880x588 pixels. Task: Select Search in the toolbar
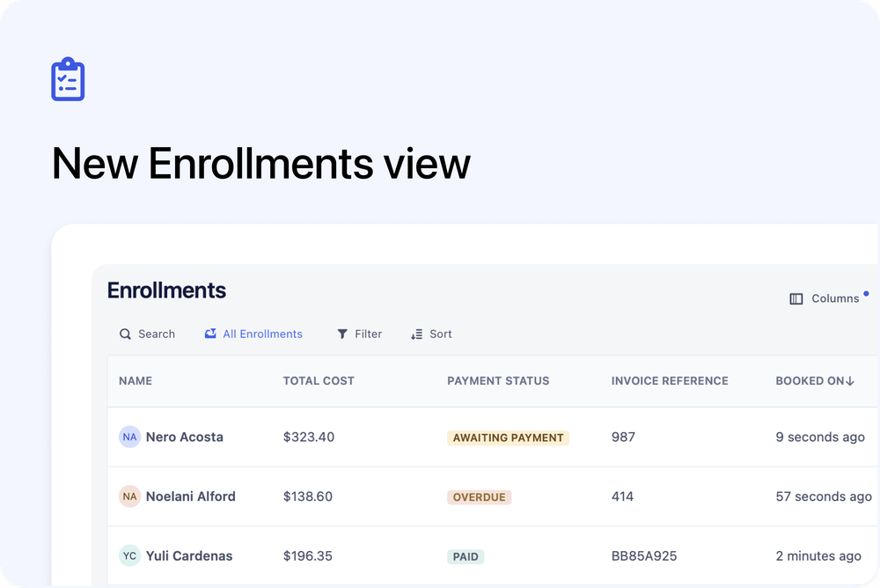pyautogui.click(x=148, y=334)
